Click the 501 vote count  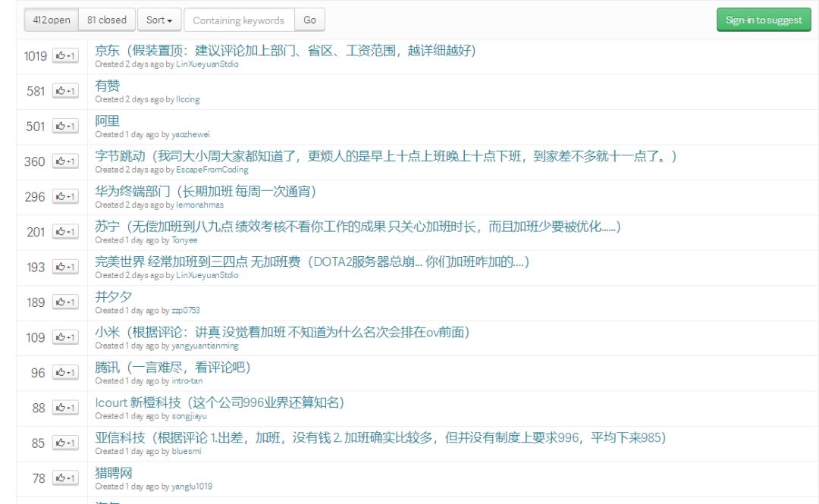[36, 127]
